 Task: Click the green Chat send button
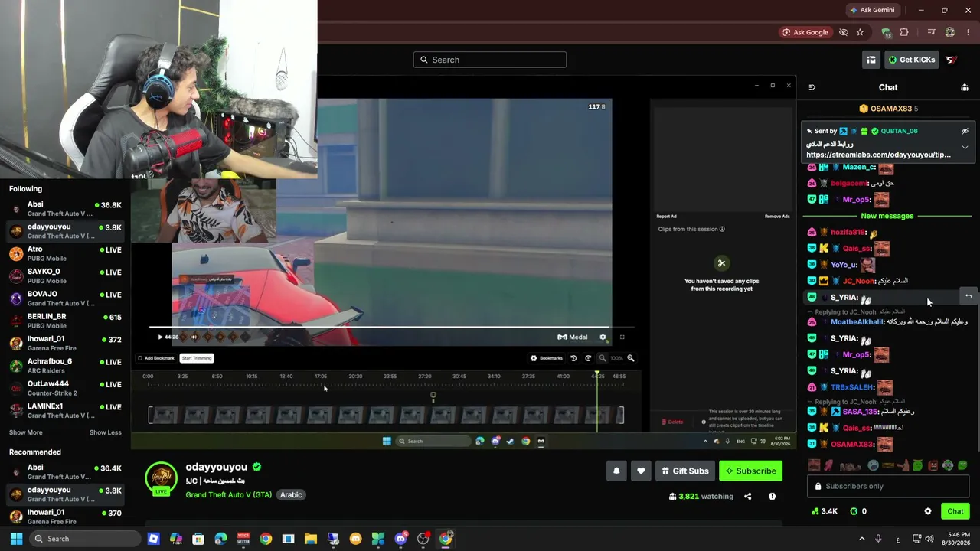955,511
